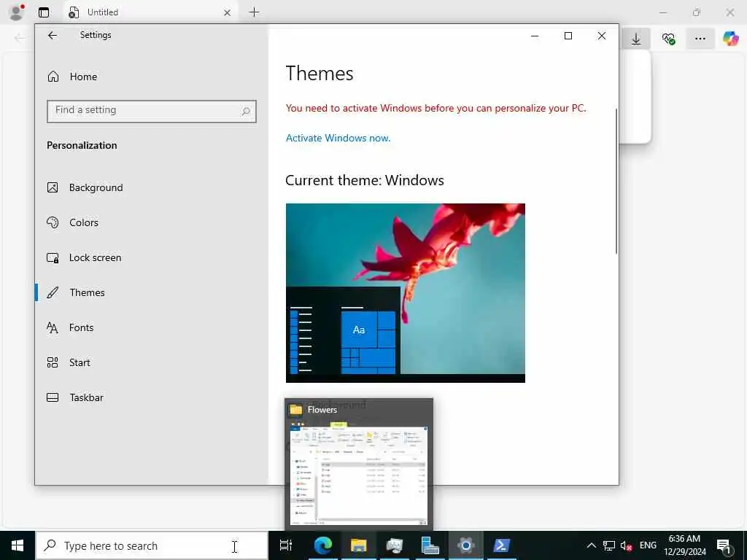This screenshot has width=747, height=560.
Task: Switch to the Settings gear taskbar icon
Action: tap(465, 545)
